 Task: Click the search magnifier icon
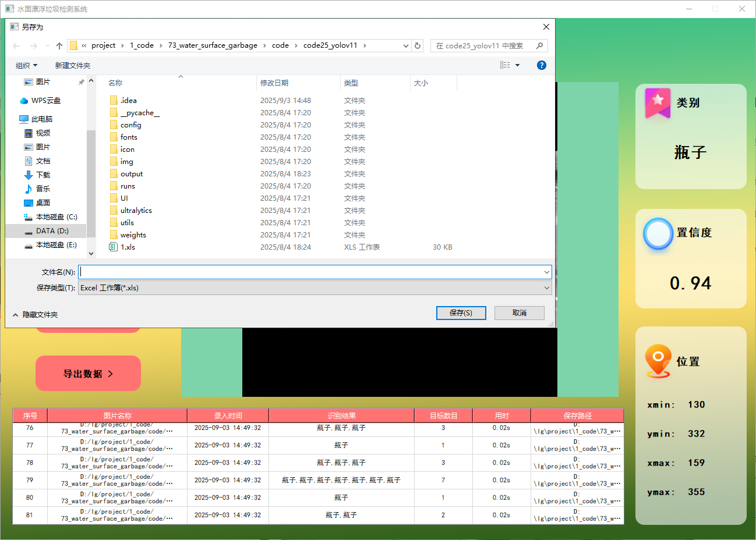[x=540, y=45]
